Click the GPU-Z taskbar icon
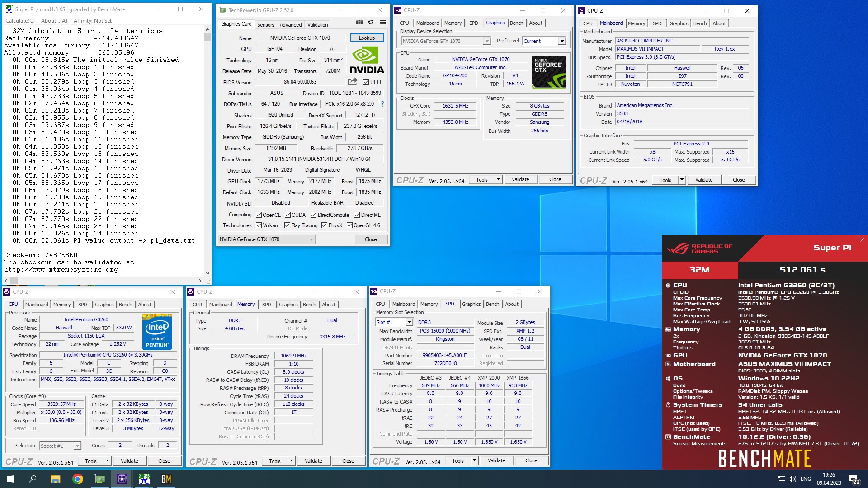The width and height of the screenshot is (868, 488). click(x=99, y=479)
